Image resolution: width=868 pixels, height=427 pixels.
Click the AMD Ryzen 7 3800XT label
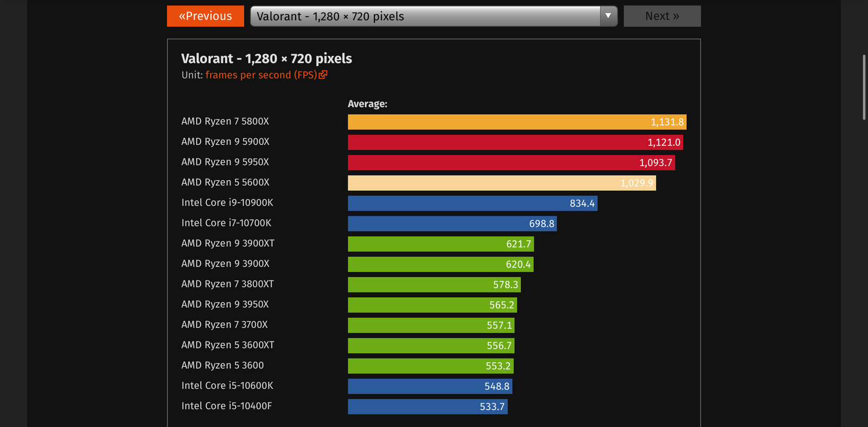(228, 284)
